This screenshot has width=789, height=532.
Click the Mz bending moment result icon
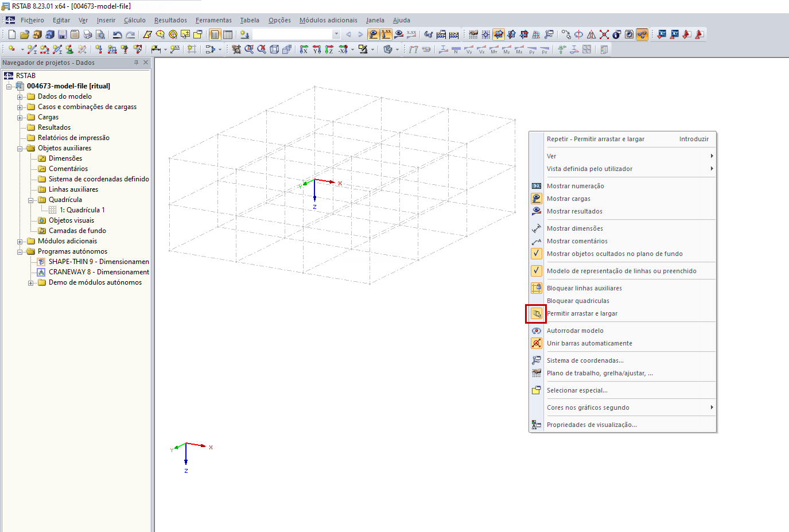[519, 49]
